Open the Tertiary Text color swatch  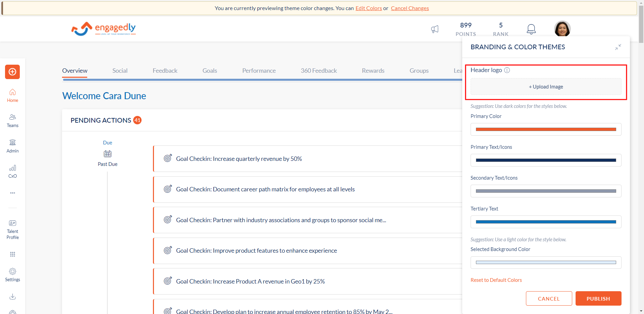(x=546, y=222)
